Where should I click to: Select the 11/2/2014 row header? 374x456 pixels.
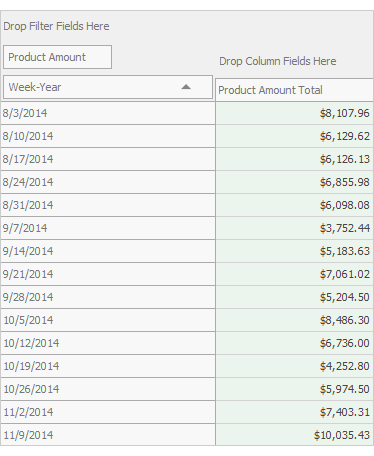coord(108,412)
